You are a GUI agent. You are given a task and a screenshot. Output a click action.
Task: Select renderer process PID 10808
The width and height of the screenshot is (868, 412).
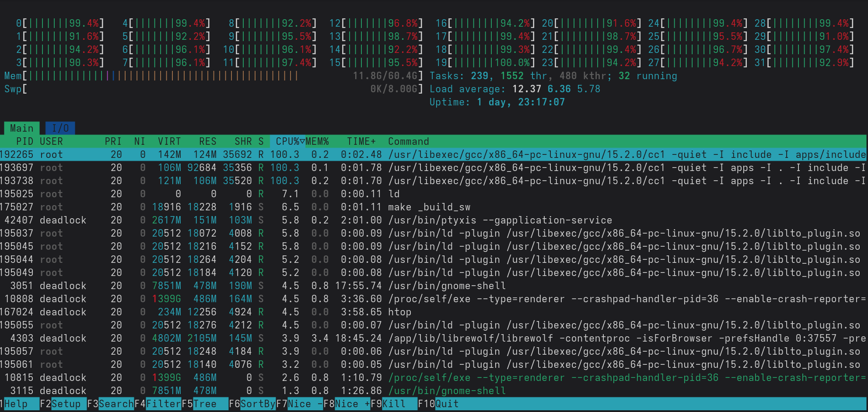pyautogui.click(x=433, y=299)
